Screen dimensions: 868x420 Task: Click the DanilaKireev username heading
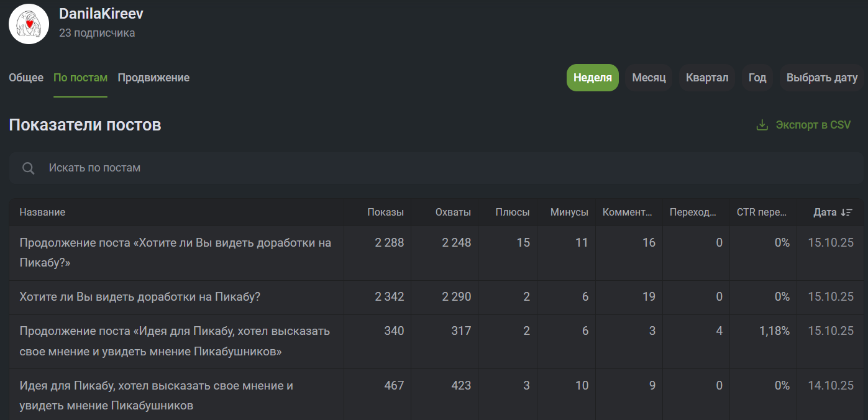click(x=101, y=14)
